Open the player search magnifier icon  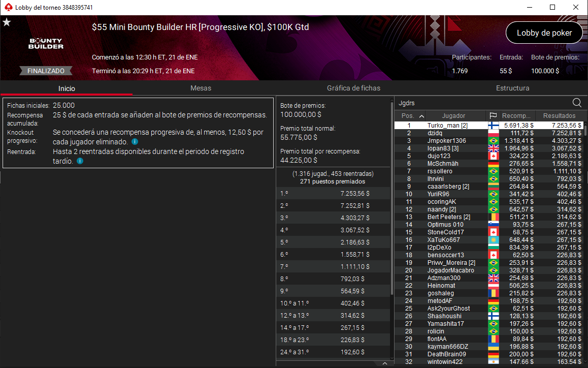point(577,103)
